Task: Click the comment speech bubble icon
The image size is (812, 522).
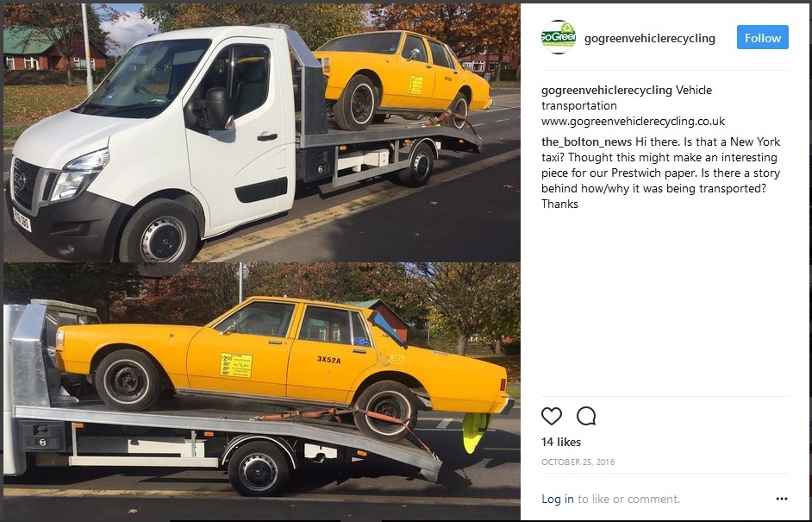Action: point(586,416)
